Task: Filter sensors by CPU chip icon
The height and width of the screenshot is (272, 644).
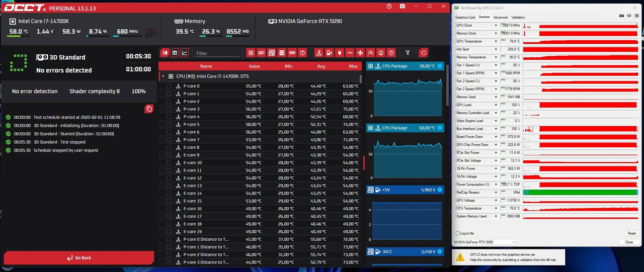Action: click(x=251, y=53)
